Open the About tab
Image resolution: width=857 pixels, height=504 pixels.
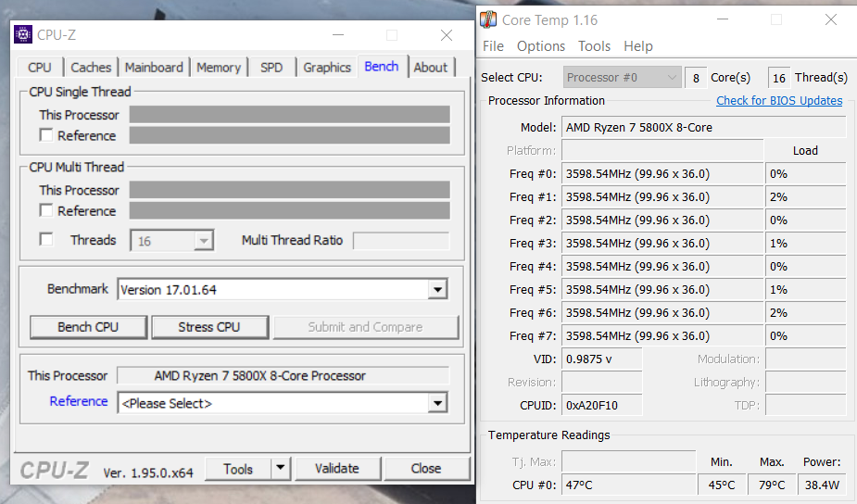[431, 68]
